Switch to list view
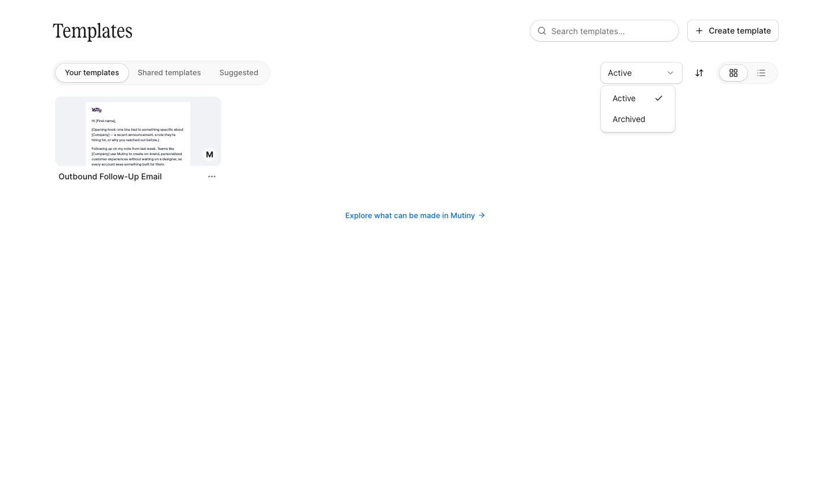The width and height of the screenshot is (829, 504). click(761, 73)
